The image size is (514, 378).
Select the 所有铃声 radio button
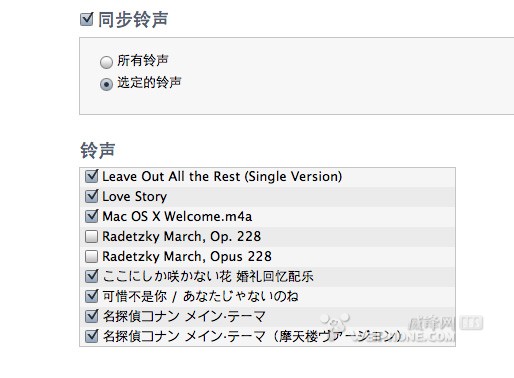click(x=106, y=62)
